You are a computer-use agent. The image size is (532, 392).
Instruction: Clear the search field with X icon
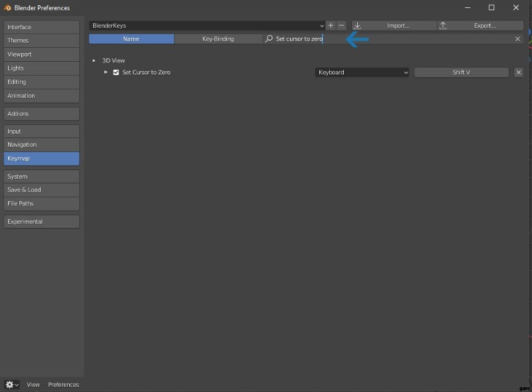517,39
